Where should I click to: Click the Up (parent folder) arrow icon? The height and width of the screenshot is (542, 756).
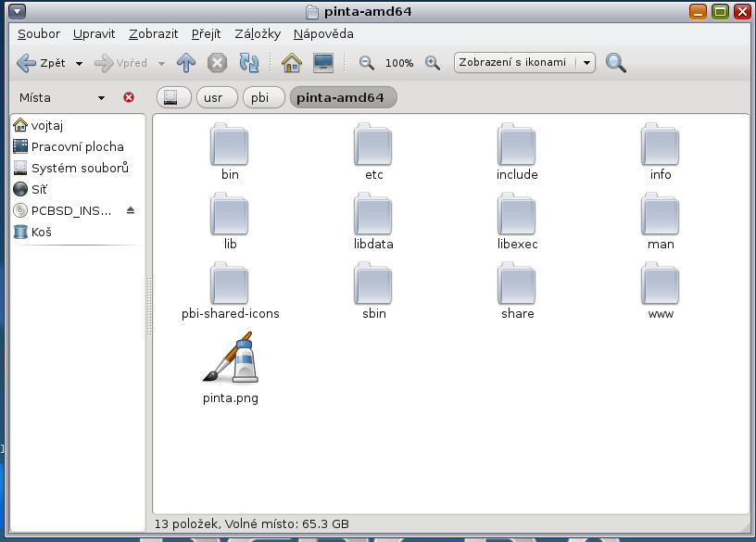pyautogui.click(x=186, y=63)
